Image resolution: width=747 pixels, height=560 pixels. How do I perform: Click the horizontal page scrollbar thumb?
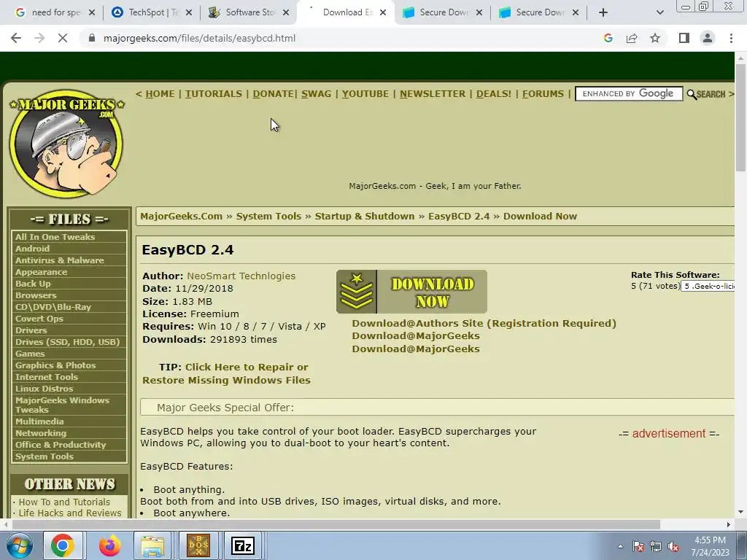pos(336,524)
